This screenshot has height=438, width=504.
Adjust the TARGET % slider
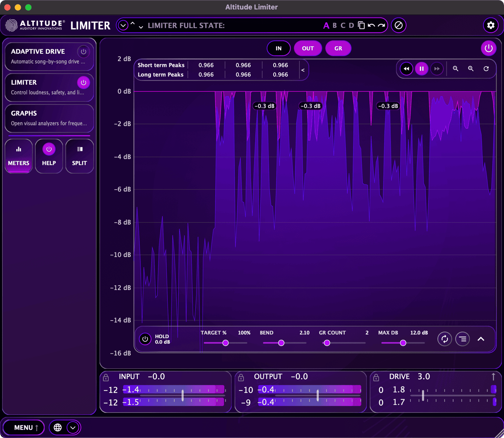226,343
